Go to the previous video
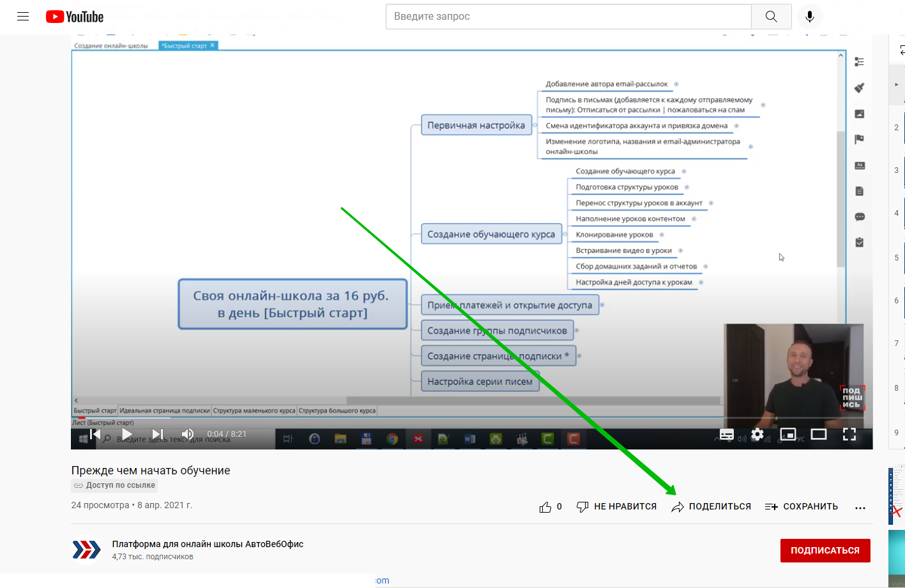 (x=95, y=434)
